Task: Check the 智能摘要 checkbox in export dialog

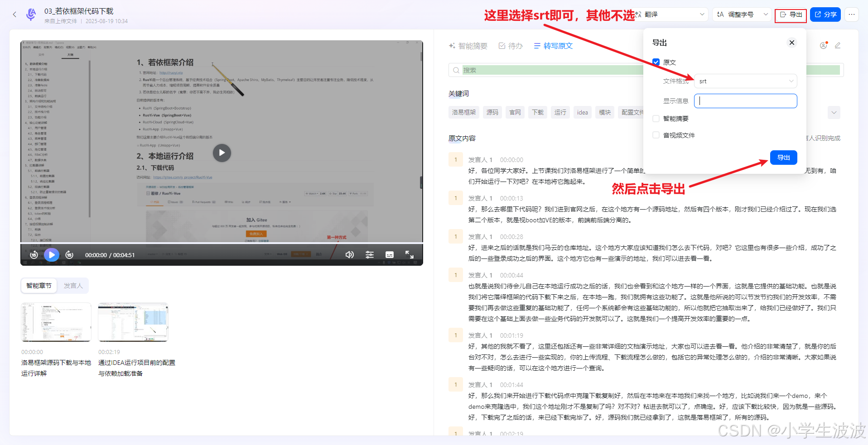Action: 656,119
